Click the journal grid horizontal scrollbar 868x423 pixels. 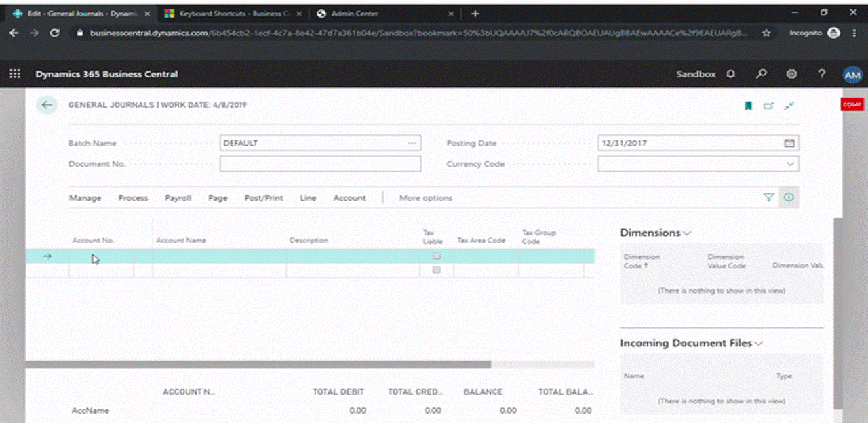pyautogui.click(x=258, y=364)
